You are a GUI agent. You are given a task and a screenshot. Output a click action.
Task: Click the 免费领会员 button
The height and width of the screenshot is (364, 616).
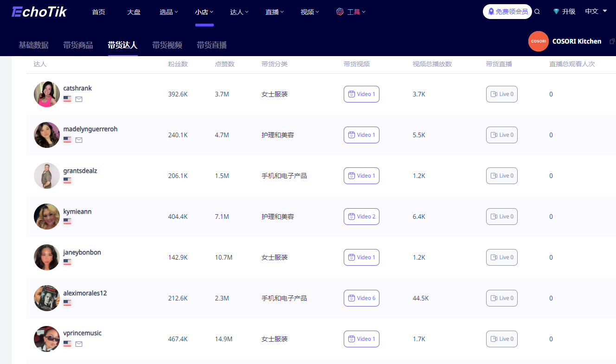(507, 12)
